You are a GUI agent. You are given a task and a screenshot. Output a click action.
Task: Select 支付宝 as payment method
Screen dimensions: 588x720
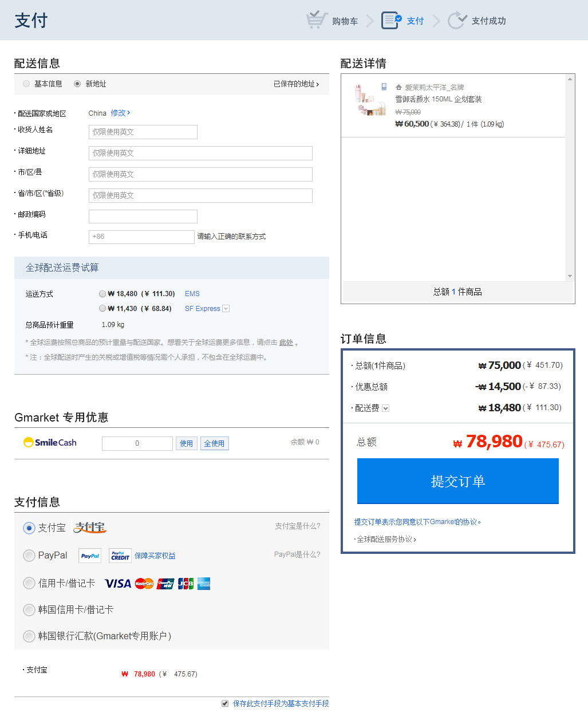(29, 528)
